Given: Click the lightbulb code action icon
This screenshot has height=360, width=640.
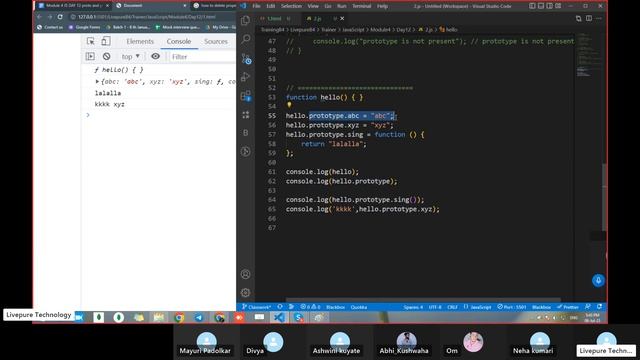Looking at the screenshot, I should [x=289, y=105].
